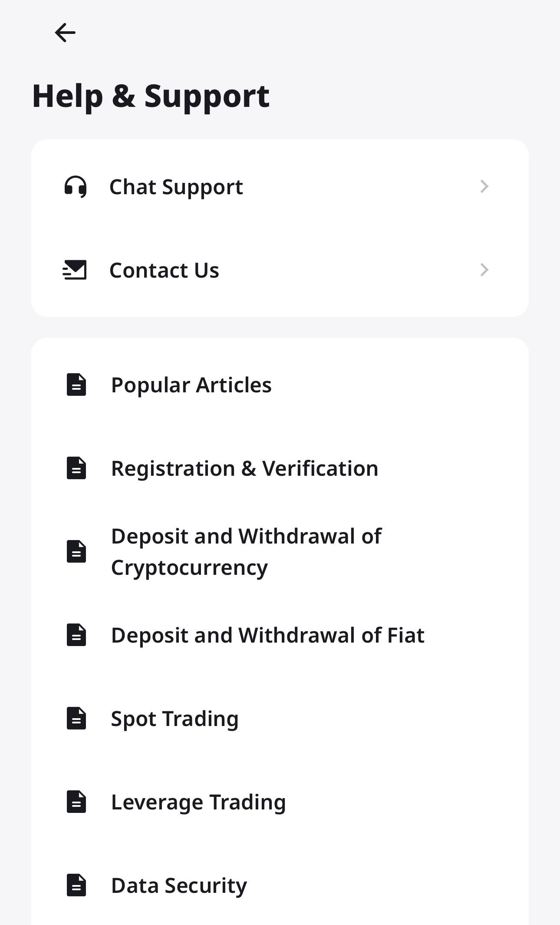
Task: Click the document icon beside Data Security
Action: click(76, 885)
